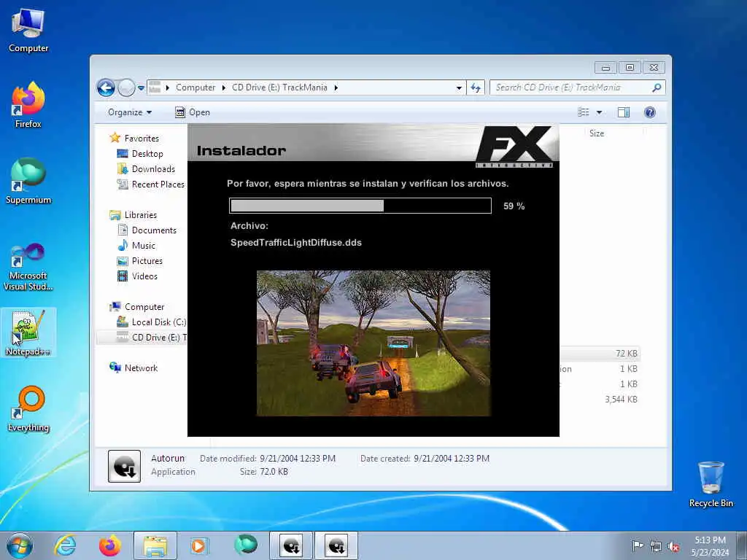Open the Everything search desktop shortcut
747x560 pixels.
(28, 408)
